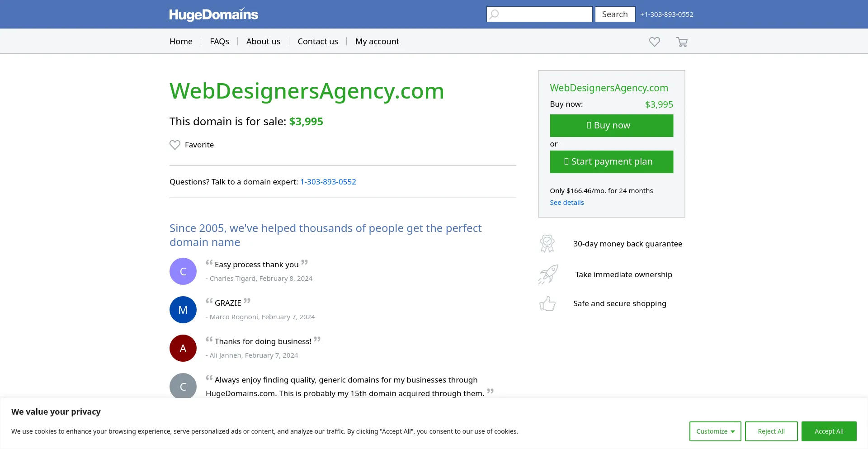Expand the Customize cookie options
868x449 pixels.
click(x=715, y=431)
